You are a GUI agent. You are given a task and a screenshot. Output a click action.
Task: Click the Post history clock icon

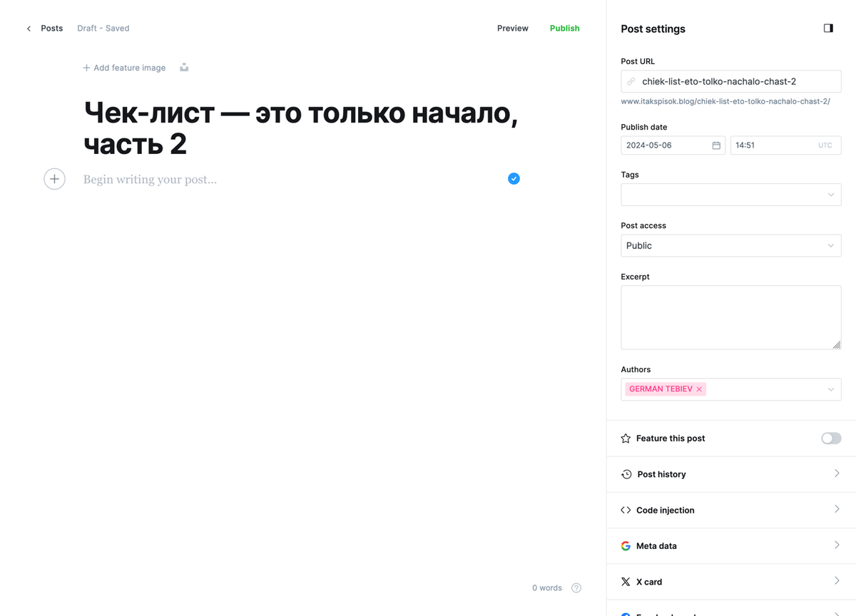coord(626,474)
